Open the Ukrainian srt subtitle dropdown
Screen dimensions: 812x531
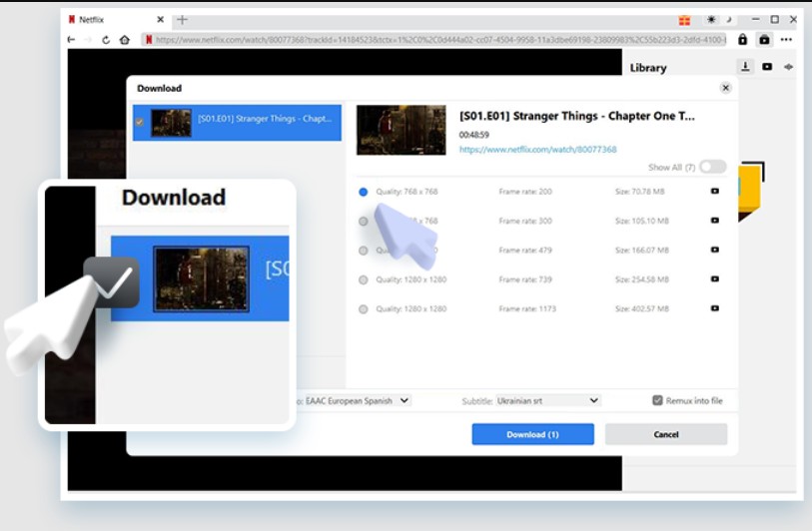[548, 400]
